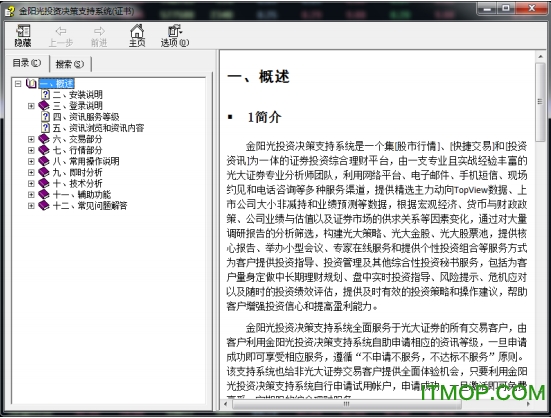Select the 六、交易部分 tree item

[77, 139]
